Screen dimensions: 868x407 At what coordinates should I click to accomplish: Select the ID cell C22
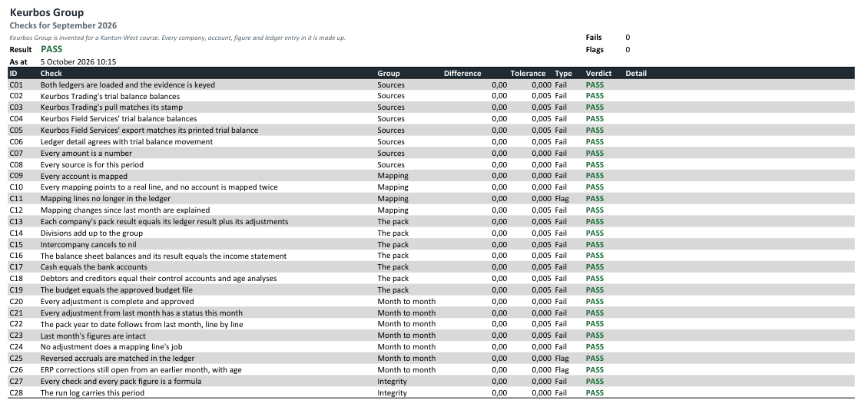pos(16,324)
